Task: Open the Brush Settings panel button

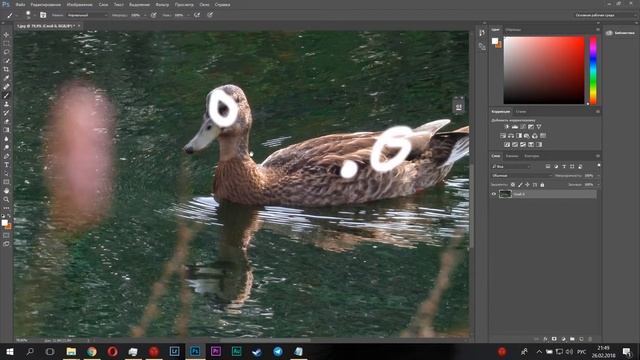Action: [43, 15]
